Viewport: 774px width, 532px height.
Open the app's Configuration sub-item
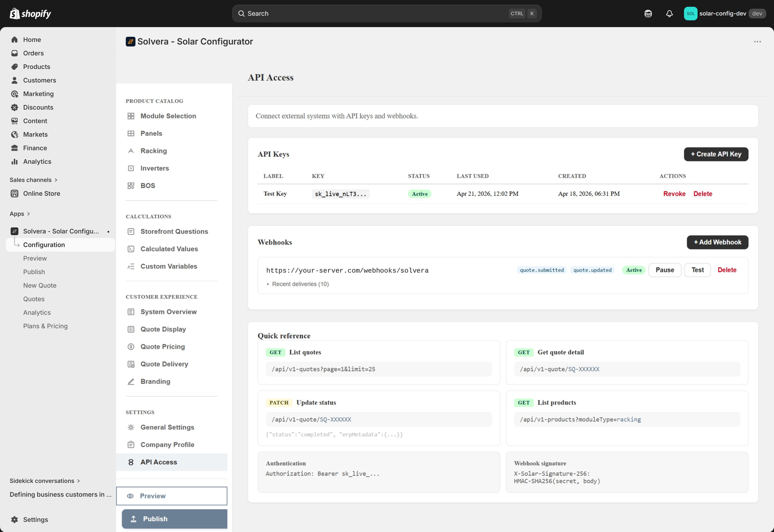pos(60,245)
